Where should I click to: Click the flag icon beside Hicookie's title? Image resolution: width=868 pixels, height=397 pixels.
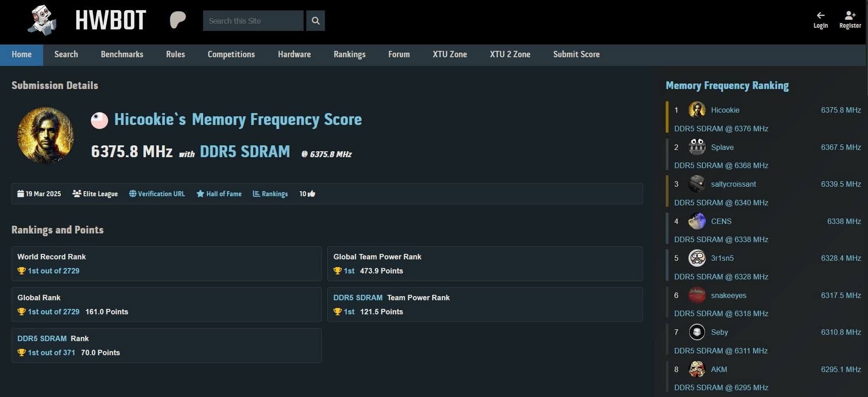99,120
